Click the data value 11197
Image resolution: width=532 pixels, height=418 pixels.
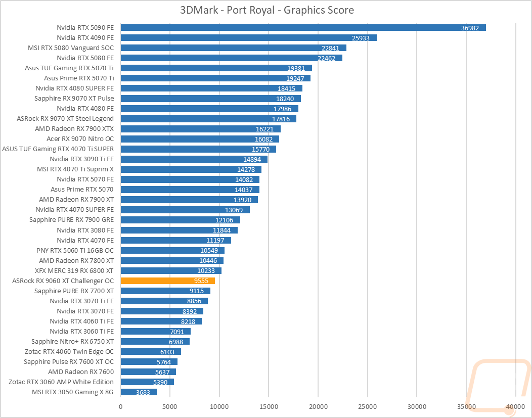click(x=215, y=241)
